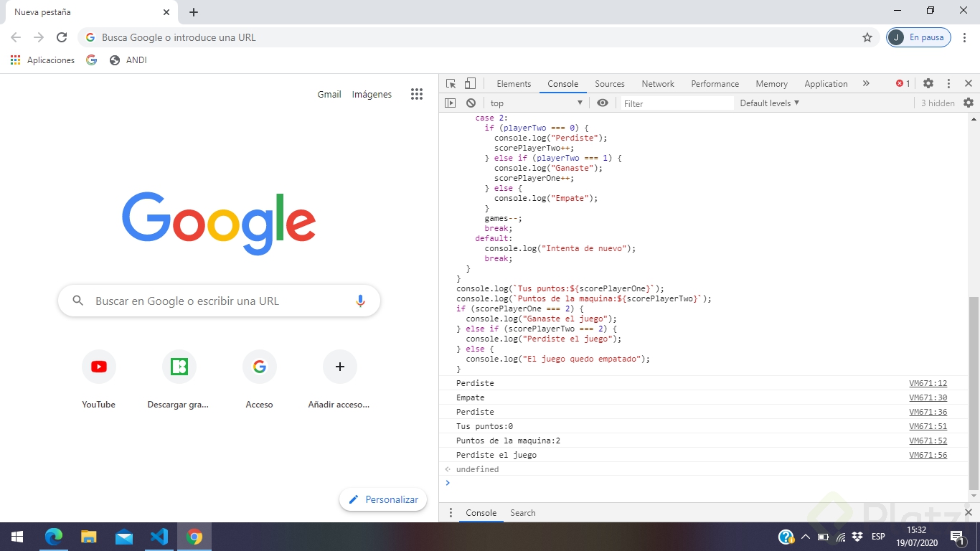
Task: Reload the page
Action: point(62,37)
